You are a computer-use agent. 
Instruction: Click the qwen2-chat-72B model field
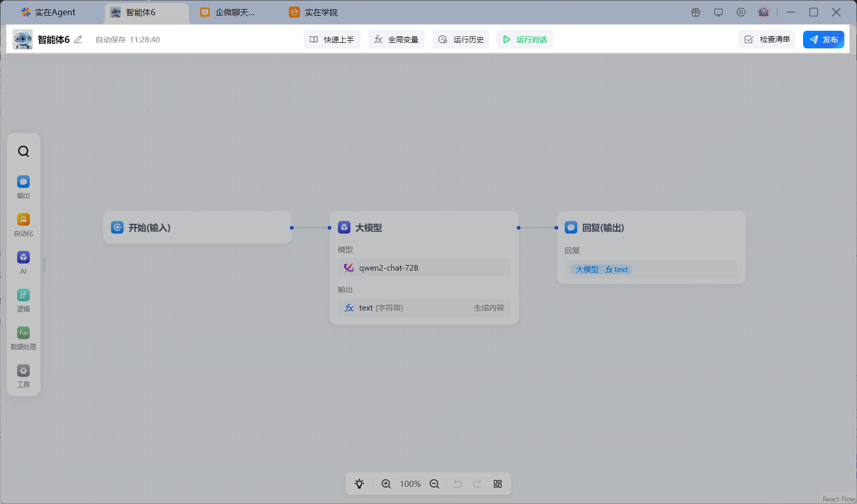[x=424, y=268]
